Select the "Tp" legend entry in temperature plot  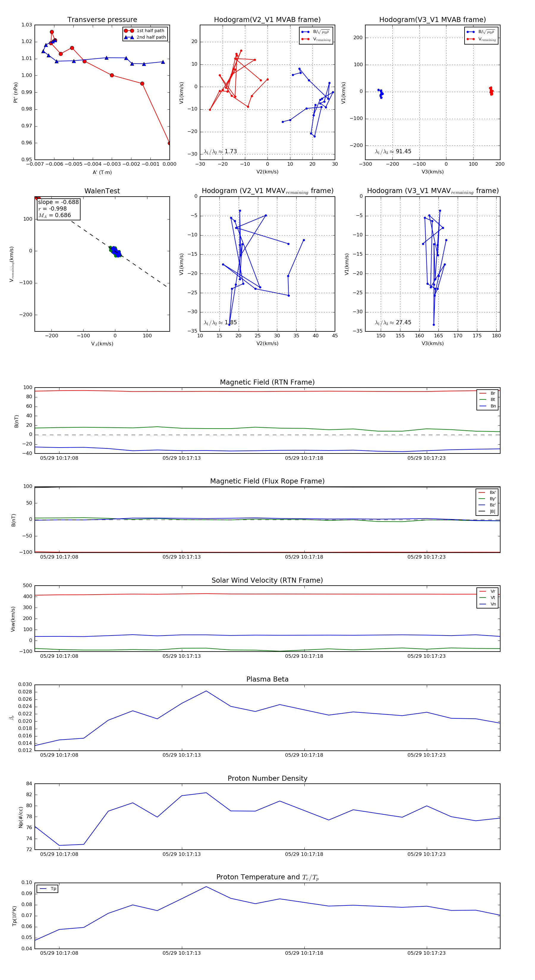pyautogui.click(x=48, y=889)
